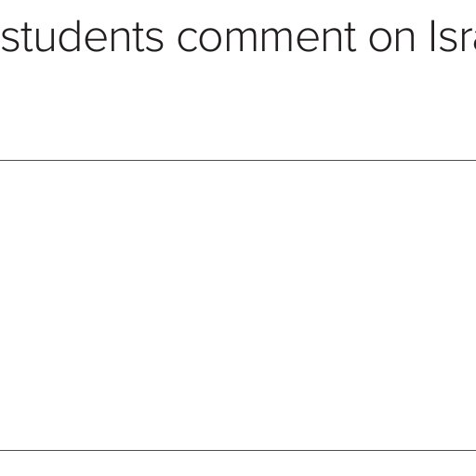Click the final "s" in "students"
The width and height of the screenshot is (476, 476).
[154, 41]
